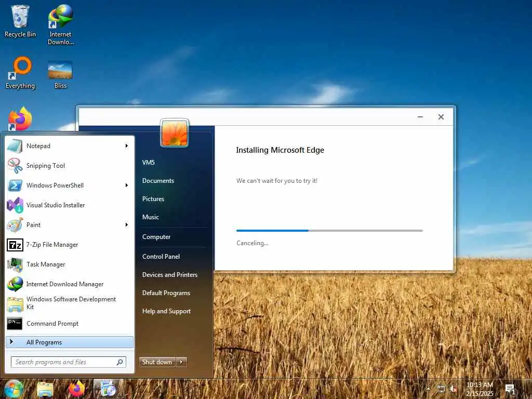Image resolution: width=532 pixels, height=399 pixels.
Task: Click the Paint icon in Start menu
Action: (15, 225)
